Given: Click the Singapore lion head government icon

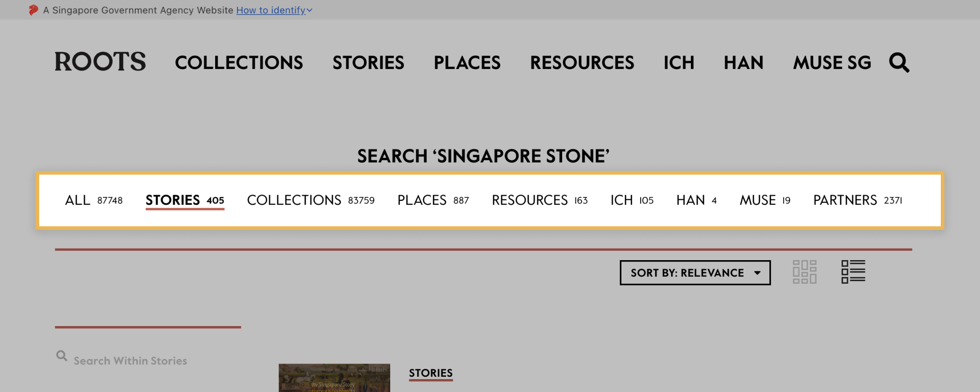Looking at the screenshot, I should click(x=33, y=10).
